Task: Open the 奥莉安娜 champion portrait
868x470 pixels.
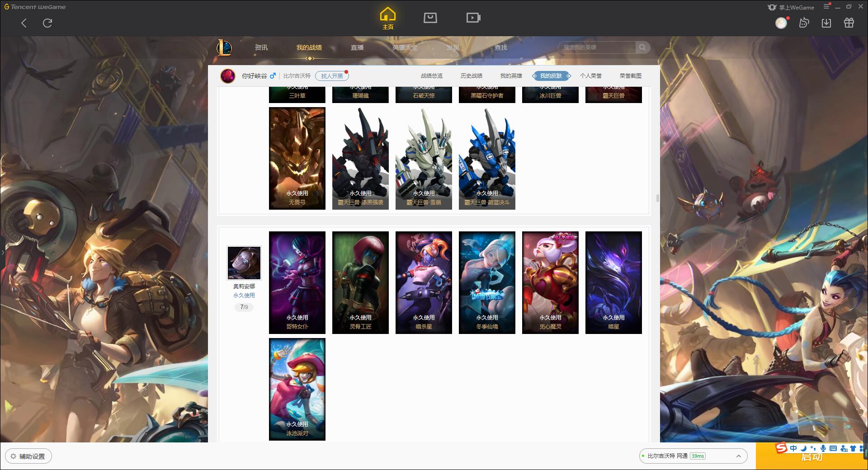Action: [244, 263]
